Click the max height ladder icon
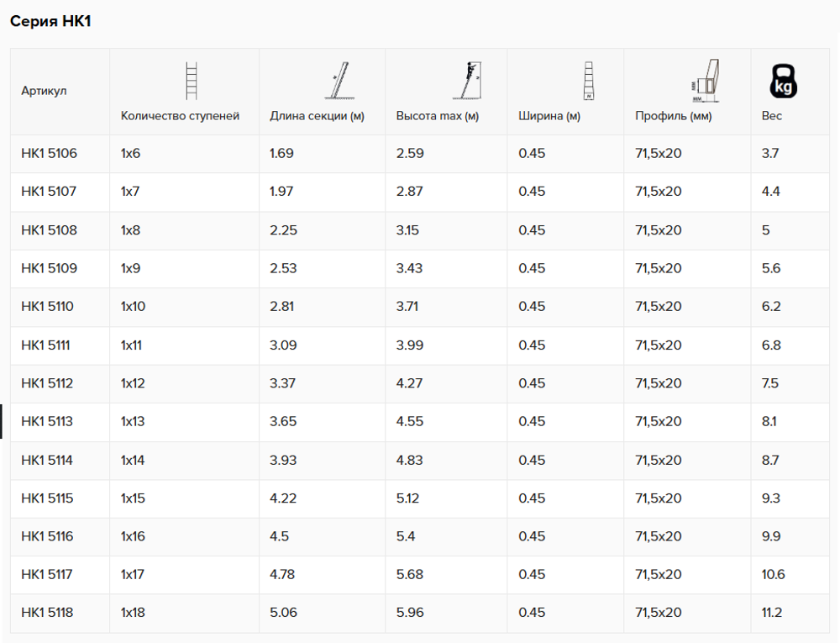 pyautogui.click(x=467, y=81)
